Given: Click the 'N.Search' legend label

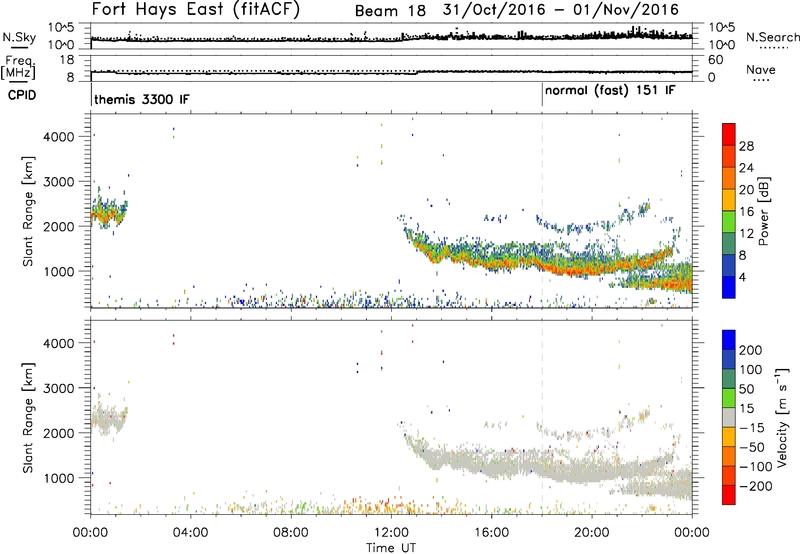Looking at the screenshot, I should [772, 37].
